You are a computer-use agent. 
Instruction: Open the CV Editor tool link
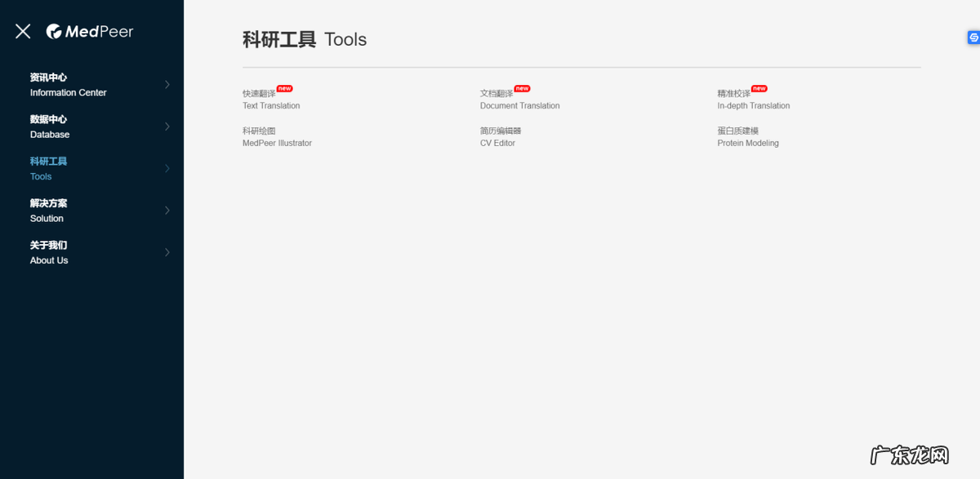tap(501, 137)
